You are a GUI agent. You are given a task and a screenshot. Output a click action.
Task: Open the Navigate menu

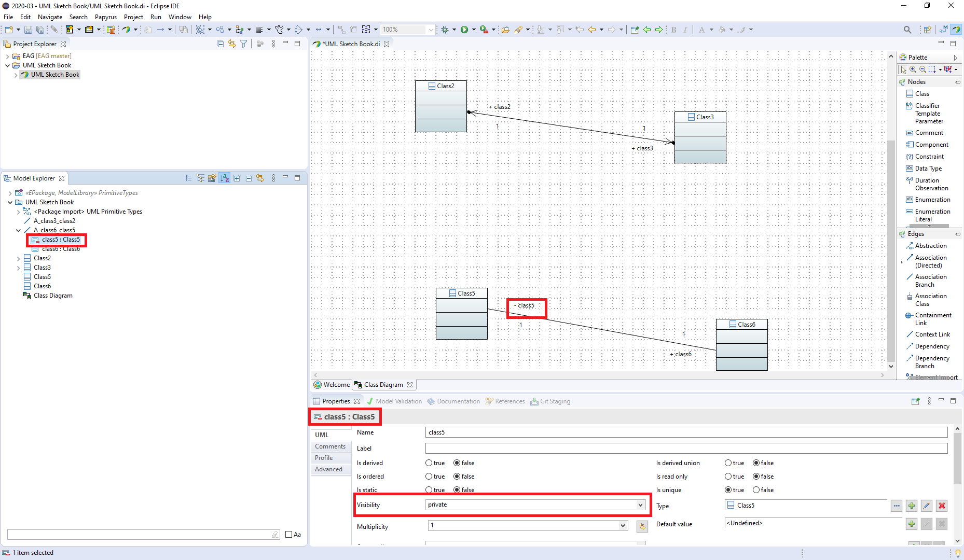[x=50, y=17]
